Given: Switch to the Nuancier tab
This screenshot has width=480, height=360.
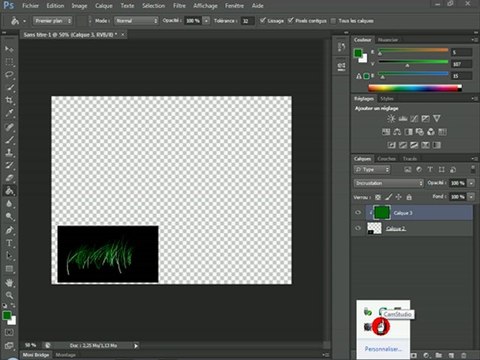Looking at the screenshot, I should click(x=388, y=40).
